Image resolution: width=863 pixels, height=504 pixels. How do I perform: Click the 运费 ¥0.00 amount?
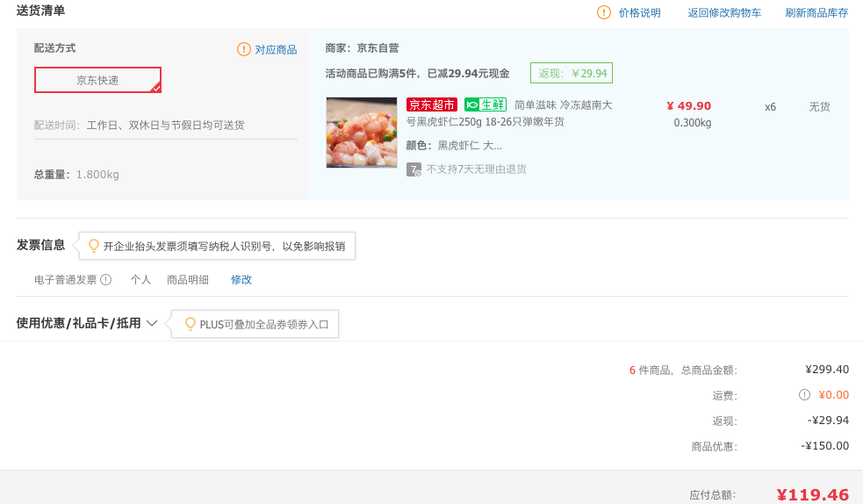point(834,394)
